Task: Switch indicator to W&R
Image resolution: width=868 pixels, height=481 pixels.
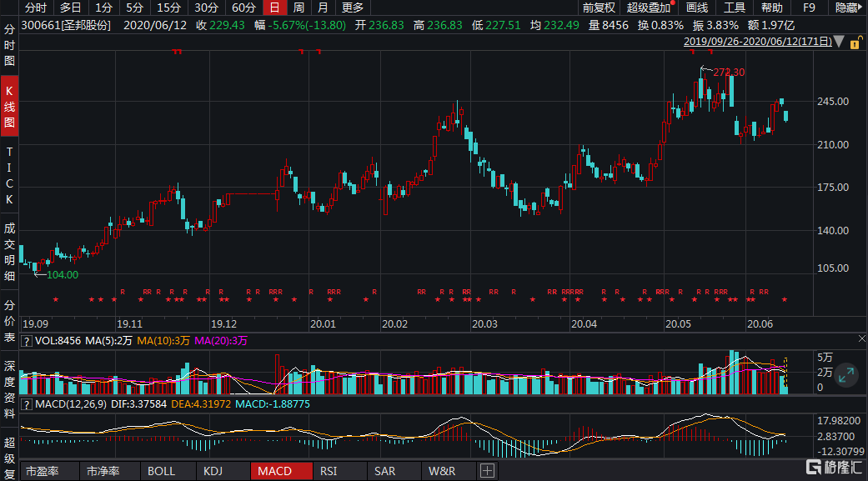Action: [x=442, y=471]
